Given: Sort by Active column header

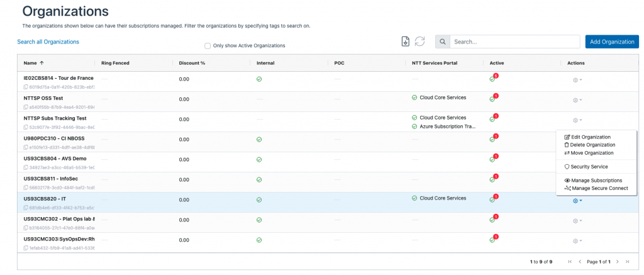Looking at the screenshot, I should click(x=497, y=63).
